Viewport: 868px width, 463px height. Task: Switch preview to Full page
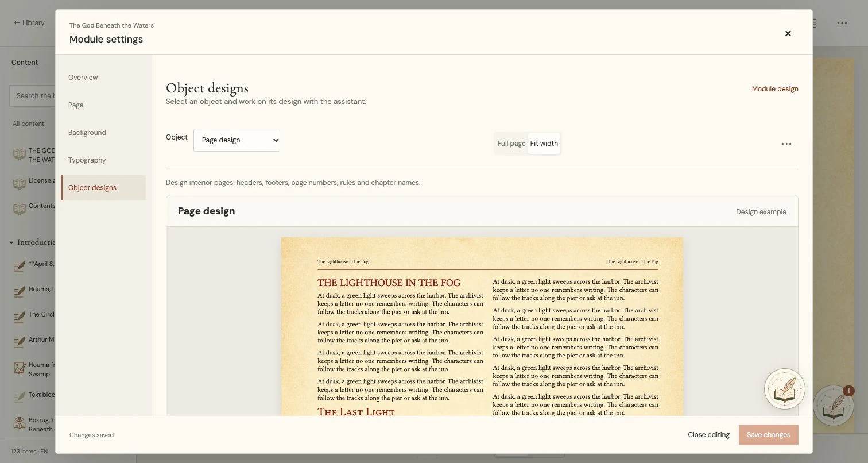pos(511,144)
